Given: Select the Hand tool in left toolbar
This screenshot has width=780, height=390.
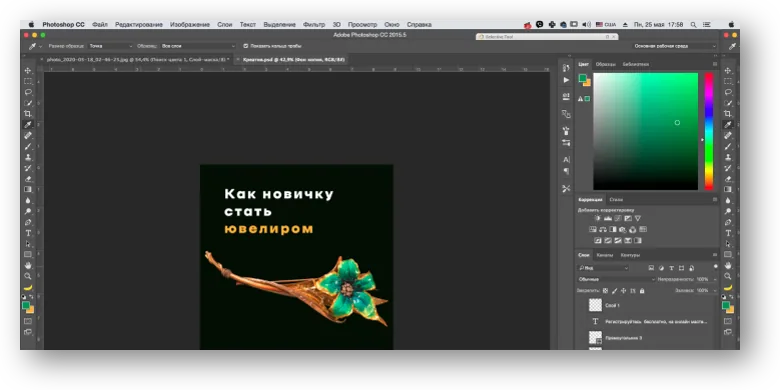Looking at the screenshot, I should click(x=28, y=265).
